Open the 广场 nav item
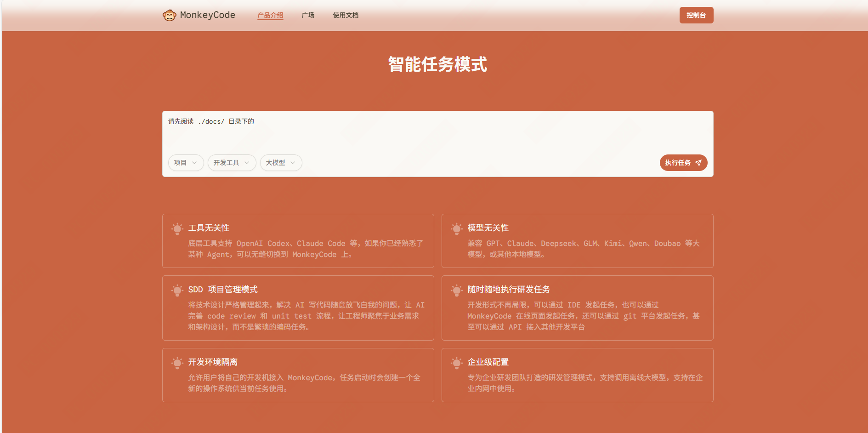868x433 pixels. [x=308, y=15]
